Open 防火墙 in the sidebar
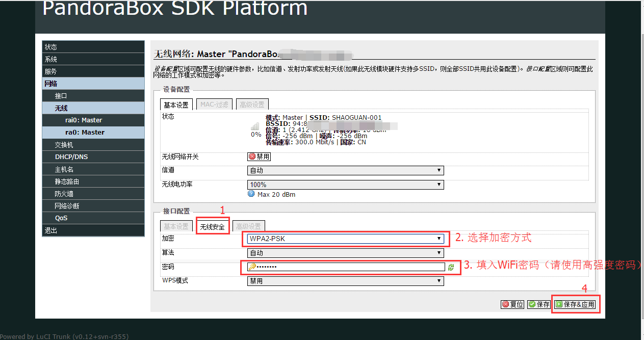Image resolution: width=644 pixels, height=340 pixels. pyautogui.click(x=93, y=194)
